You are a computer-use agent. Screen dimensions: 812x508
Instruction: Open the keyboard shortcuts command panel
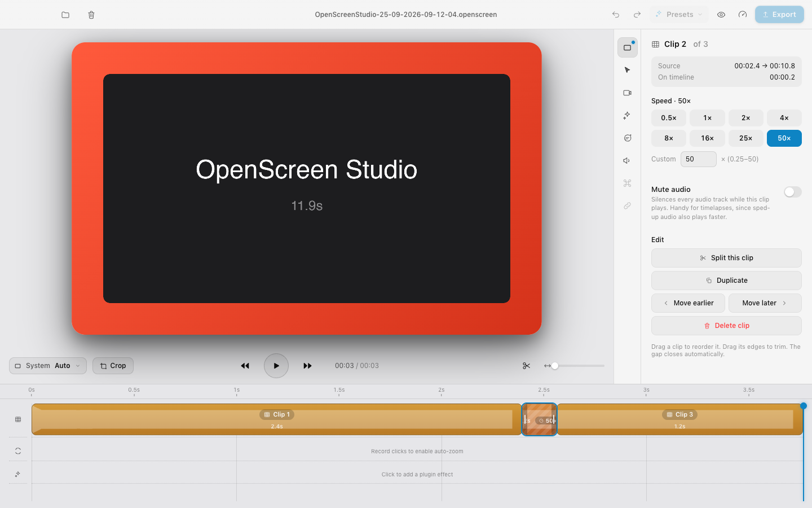(x=628, y=183)
